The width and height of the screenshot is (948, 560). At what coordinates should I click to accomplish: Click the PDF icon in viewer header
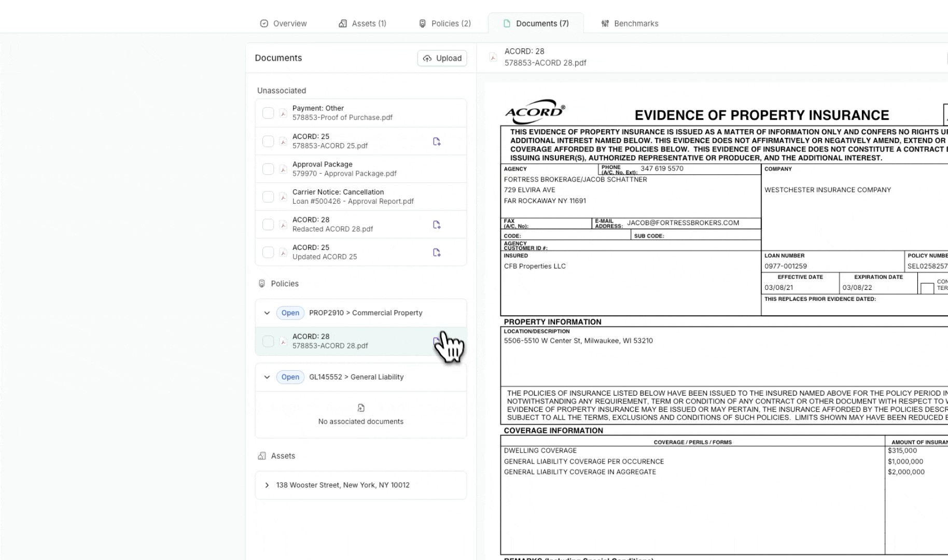[493, 57]
